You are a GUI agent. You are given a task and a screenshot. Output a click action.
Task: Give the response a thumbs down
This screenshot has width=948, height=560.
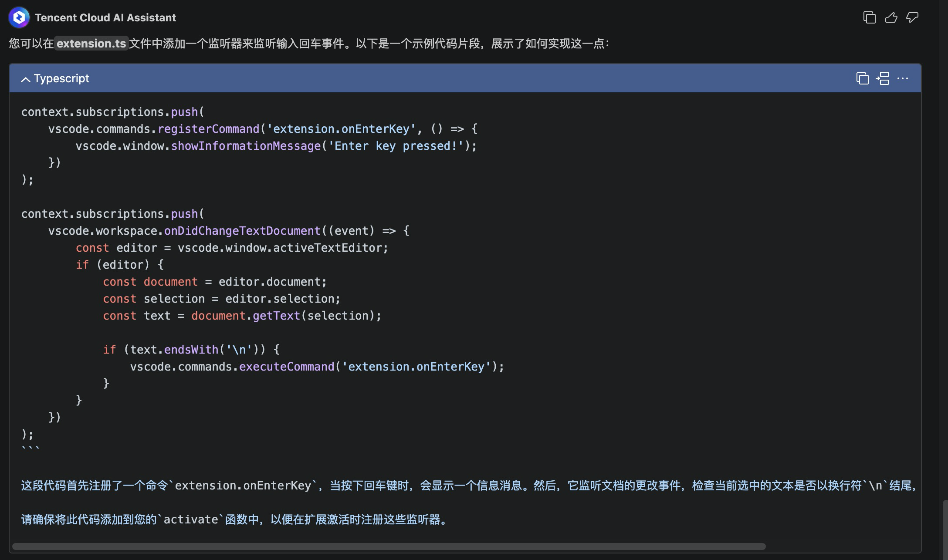click(912, 17)
